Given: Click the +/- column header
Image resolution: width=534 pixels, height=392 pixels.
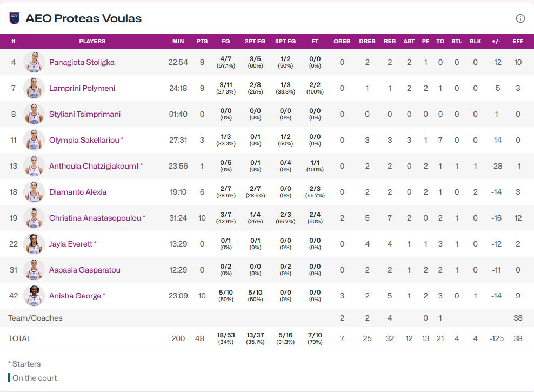Looking at the screenshot, I should click(x=496, y=41).
